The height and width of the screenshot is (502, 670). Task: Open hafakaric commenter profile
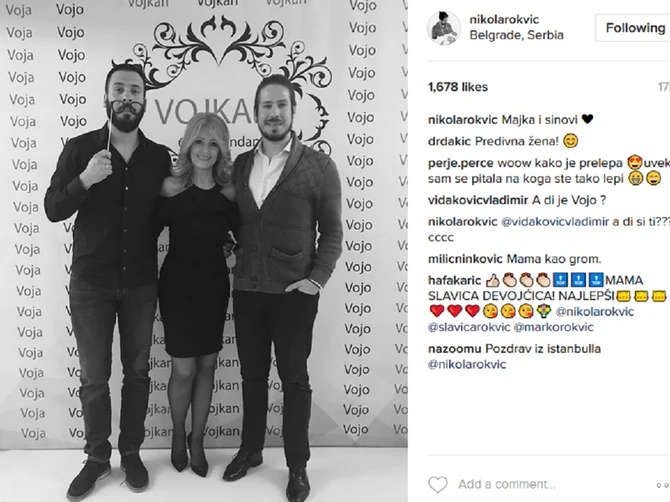pos(455,281)
